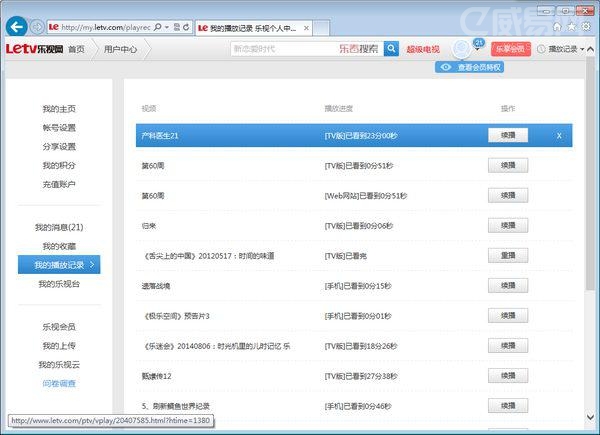Click 重播 button for 舌尖上的中国

[507, 256]
